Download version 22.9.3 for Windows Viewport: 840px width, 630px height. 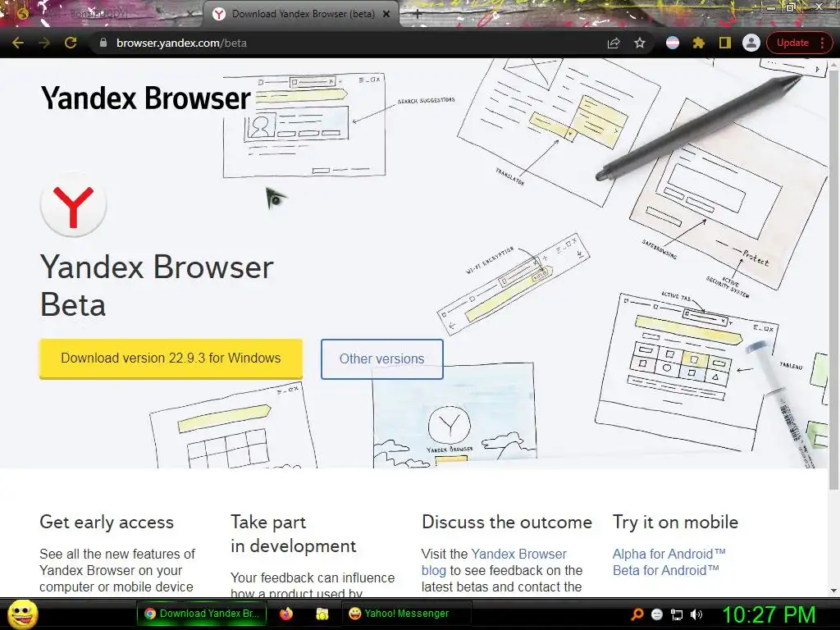(x=171, y=358)
